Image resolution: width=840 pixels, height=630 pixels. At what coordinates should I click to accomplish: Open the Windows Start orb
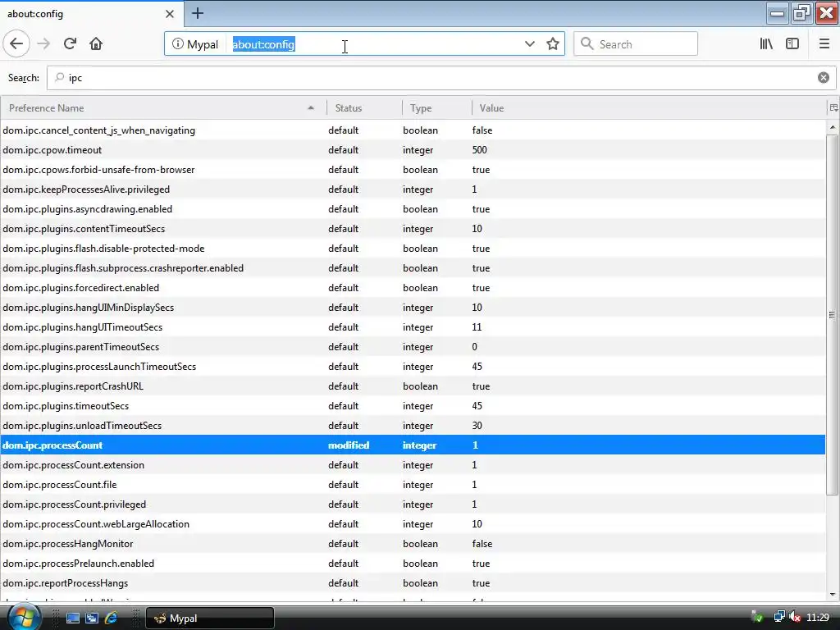[x=24, y=617]
